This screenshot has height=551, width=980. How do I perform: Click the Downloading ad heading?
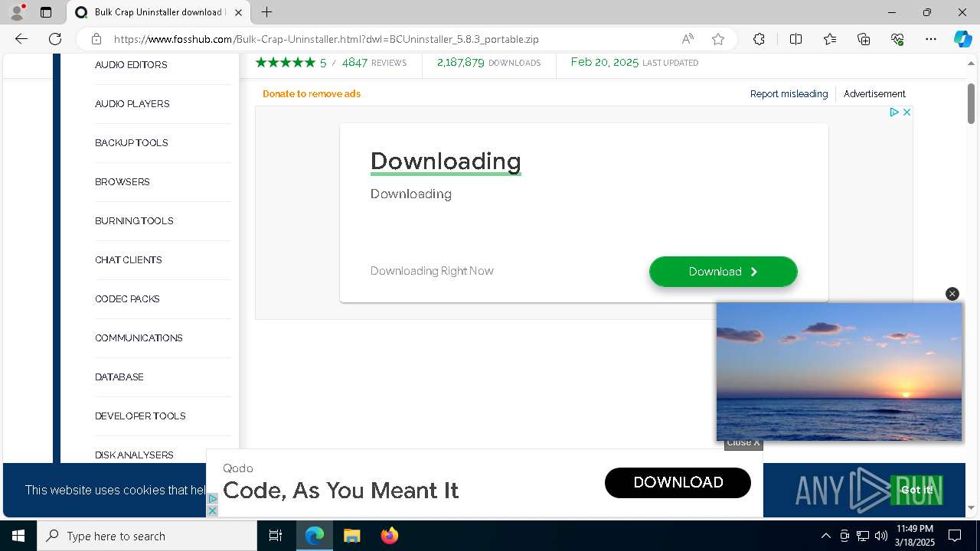[446, 161]
